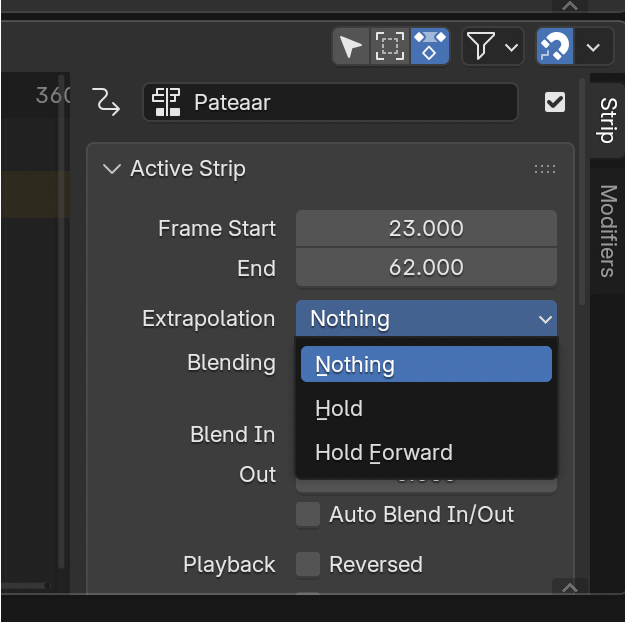626x622 pixels.
Task: Enable the Reversed playback checkbox
Action: click(x=309, y=565)
